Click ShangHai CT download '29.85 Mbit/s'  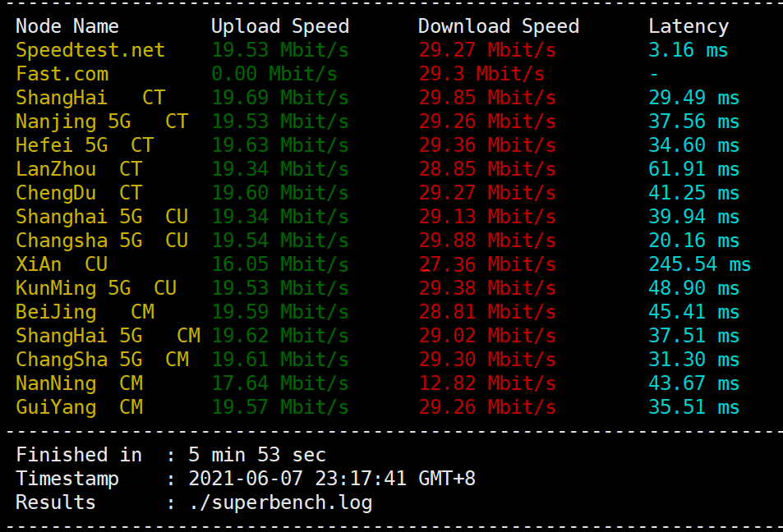[x=487, y=98]
